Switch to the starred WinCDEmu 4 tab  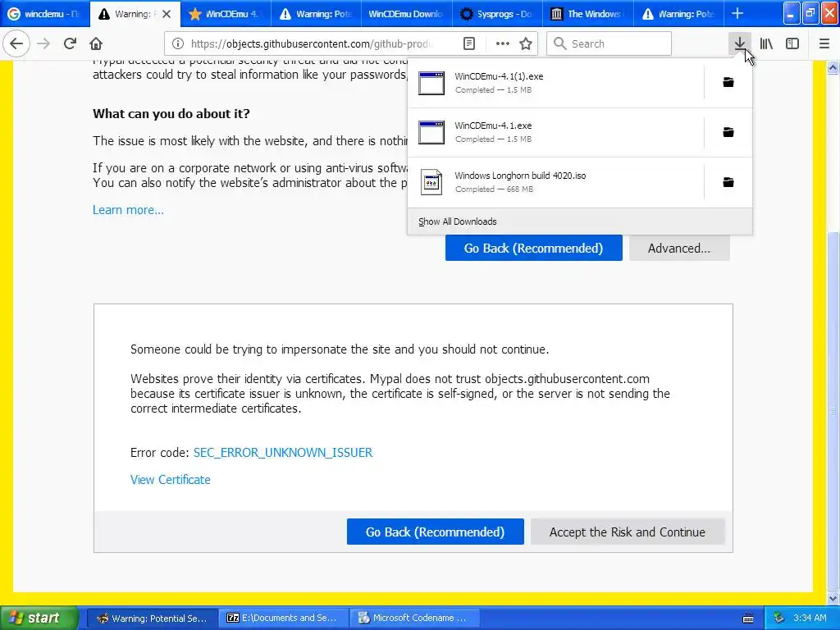tap(226, 14)
